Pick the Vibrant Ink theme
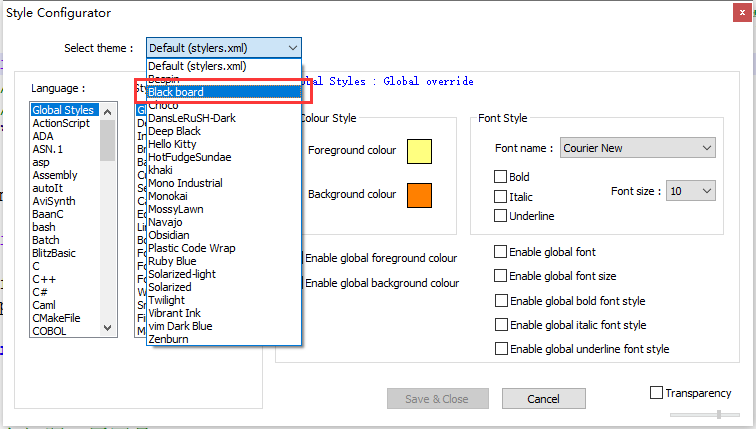Screen dimensions: 756x429 (224, 313)
